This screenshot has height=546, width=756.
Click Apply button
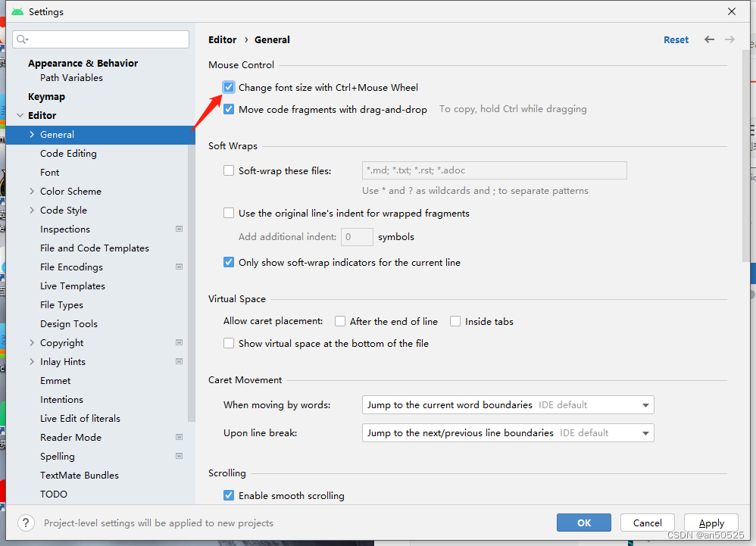(711, 523)
